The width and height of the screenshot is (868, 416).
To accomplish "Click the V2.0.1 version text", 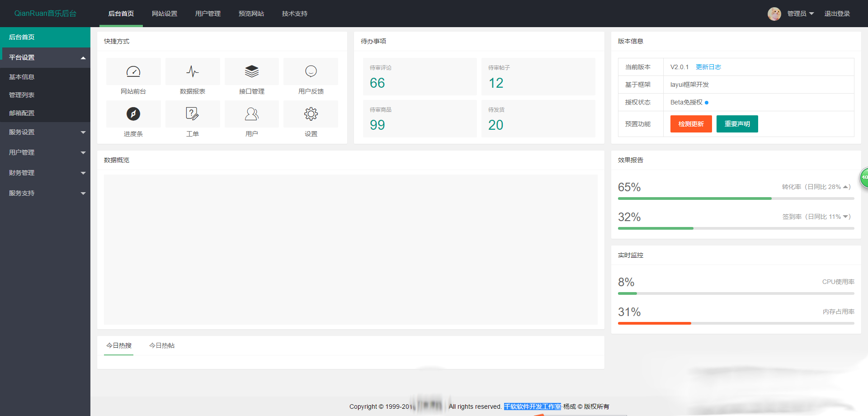I will click(x=679, y=67).
